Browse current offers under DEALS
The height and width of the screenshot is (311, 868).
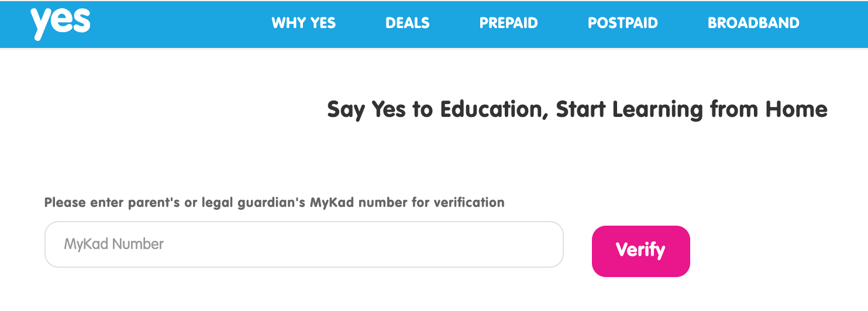[x=408, y=23]
